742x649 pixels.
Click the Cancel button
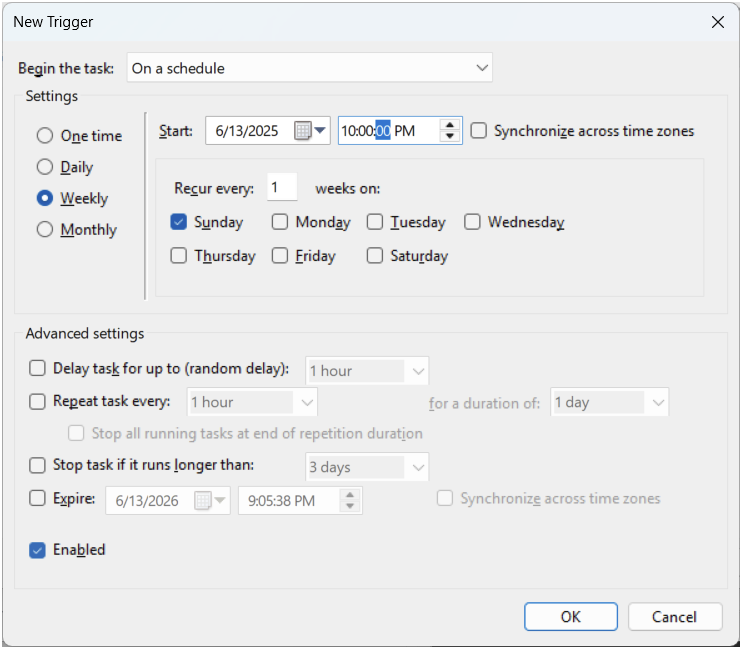tap(675, 616)
